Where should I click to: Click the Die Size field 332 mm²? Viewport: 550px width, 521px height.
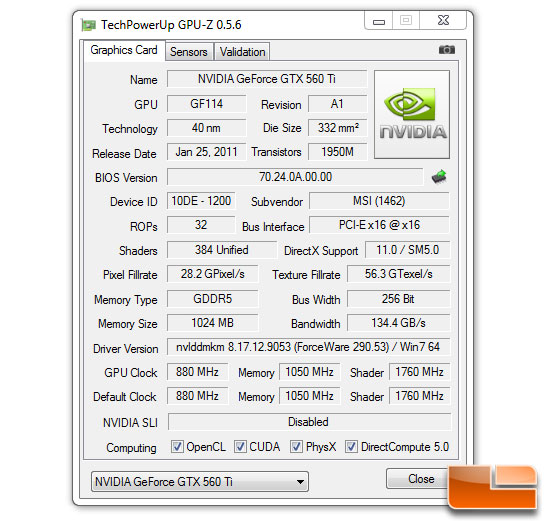pyautogui.click(x=337, y=128)
